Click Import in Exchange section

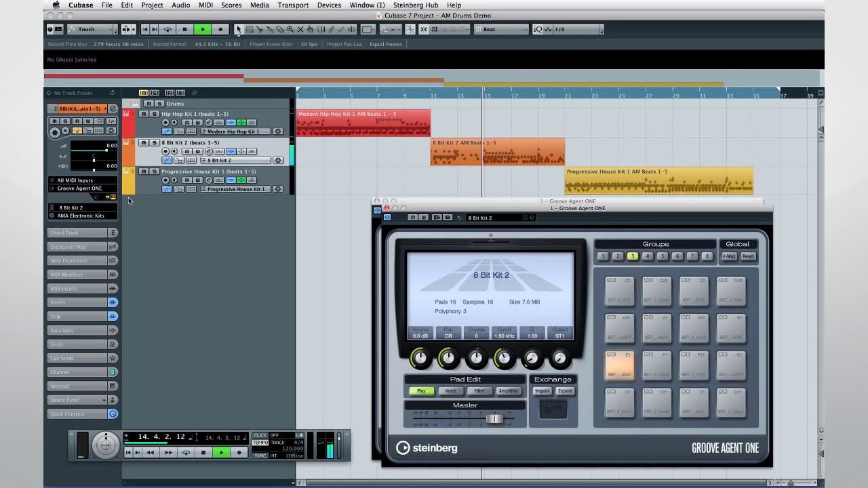point(542,391)
